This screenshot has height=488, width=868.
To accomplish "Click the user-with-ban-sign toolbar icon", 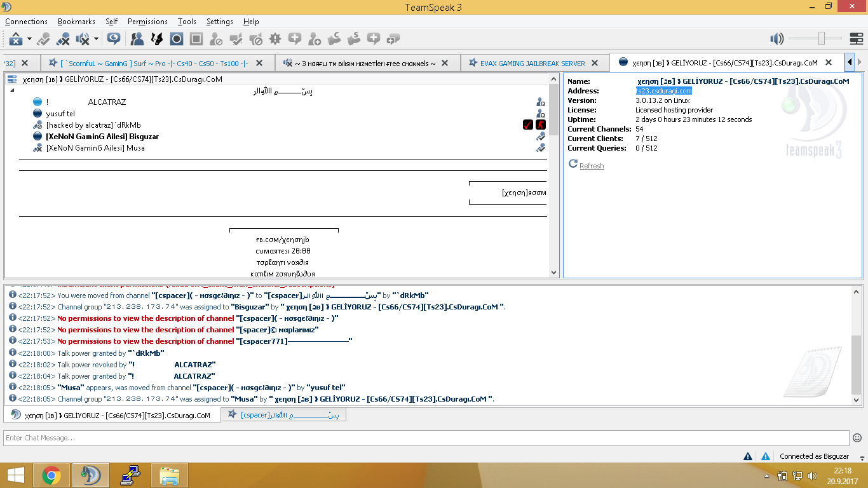I will pyautogui.click(x=216, y=39).
